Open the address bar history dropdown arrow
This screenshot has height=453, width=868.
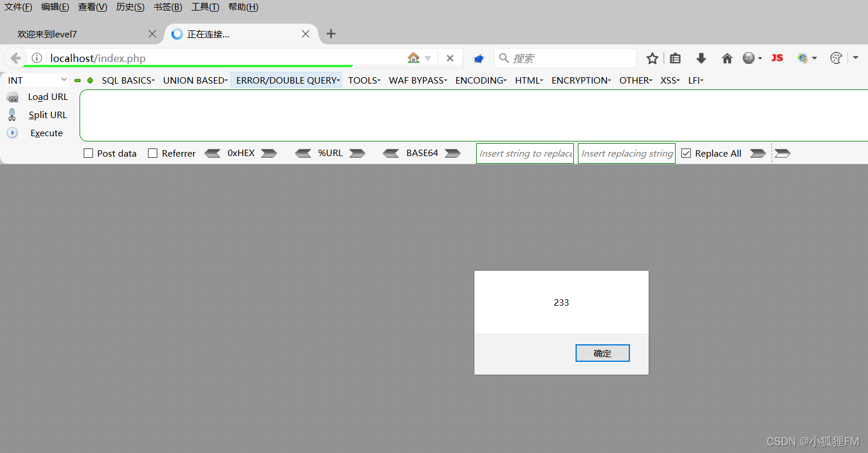[x=428, y=58]
